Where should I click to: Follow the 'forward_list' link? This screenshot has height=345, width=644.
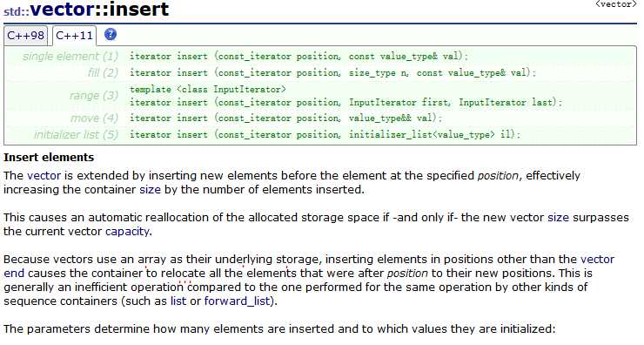click(x=238, y=301)
